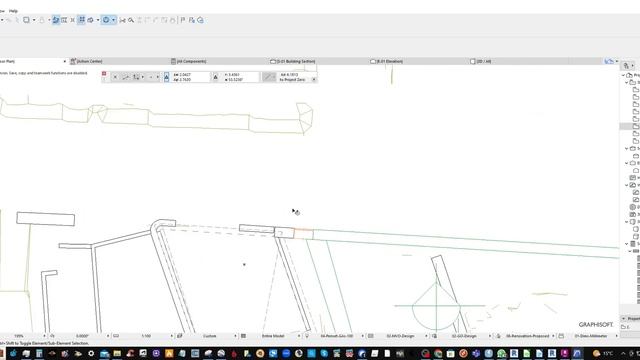
Task: Toggle the highlighted guide lines toolbar button
Action: pos(56,20)
